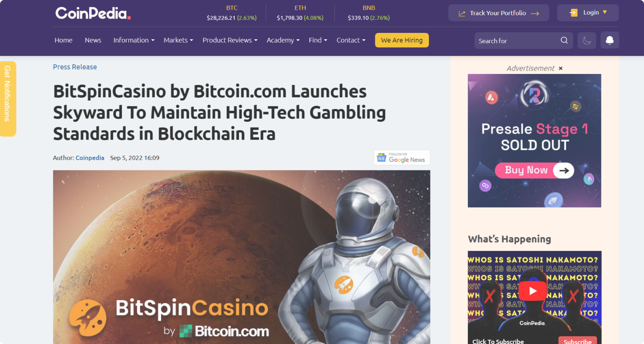Click the CoinPedia logo

[93, 13]
